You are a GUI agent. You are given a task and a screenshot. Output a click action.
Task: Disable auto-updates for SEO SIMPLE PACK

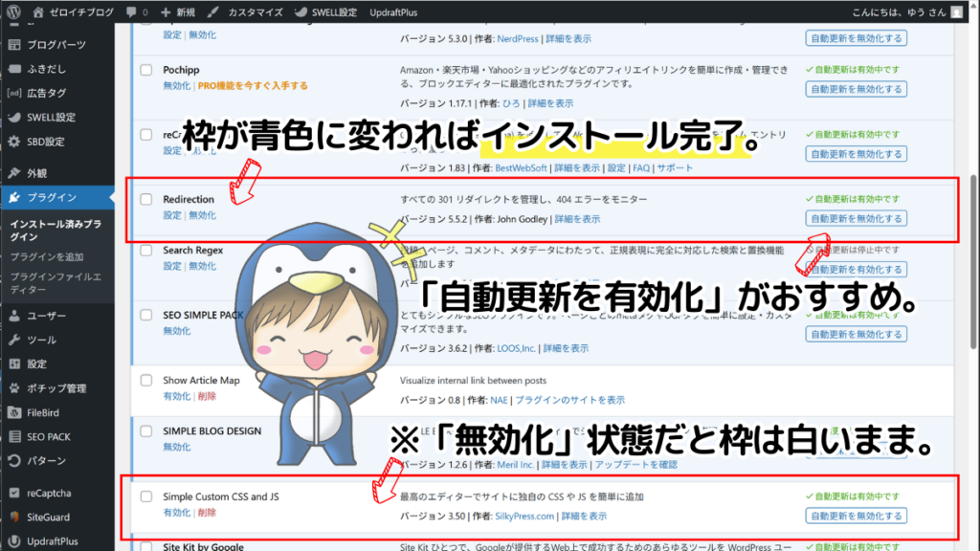(x=856, y=334)
